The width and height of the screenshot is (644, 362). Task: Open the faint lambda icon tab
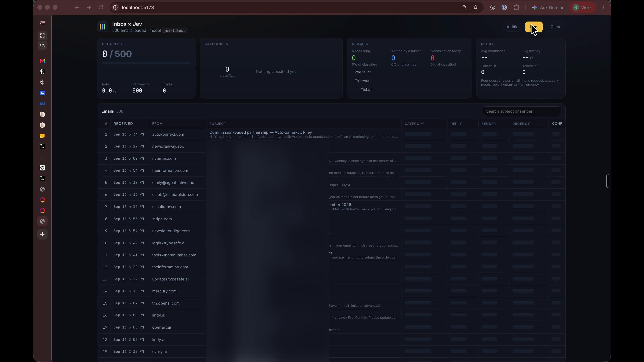pos(42,157)
